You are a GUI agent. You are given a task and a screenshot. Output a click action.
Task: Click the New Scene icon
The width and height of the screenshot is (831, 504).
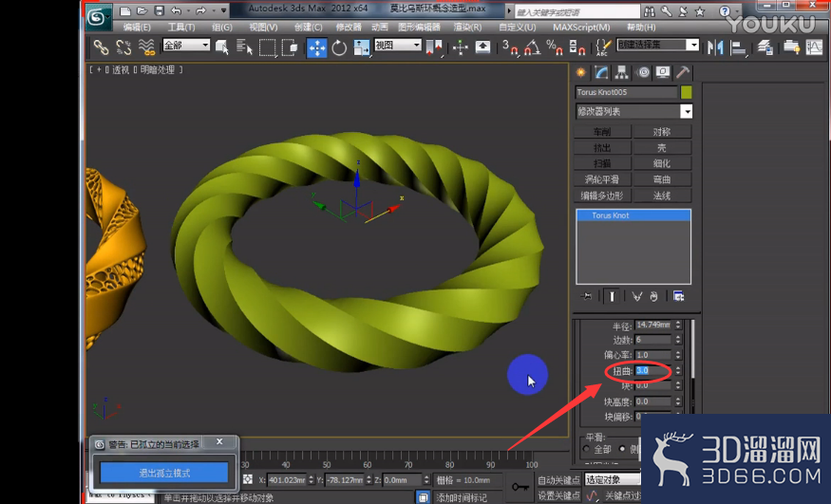click(125, 10)
